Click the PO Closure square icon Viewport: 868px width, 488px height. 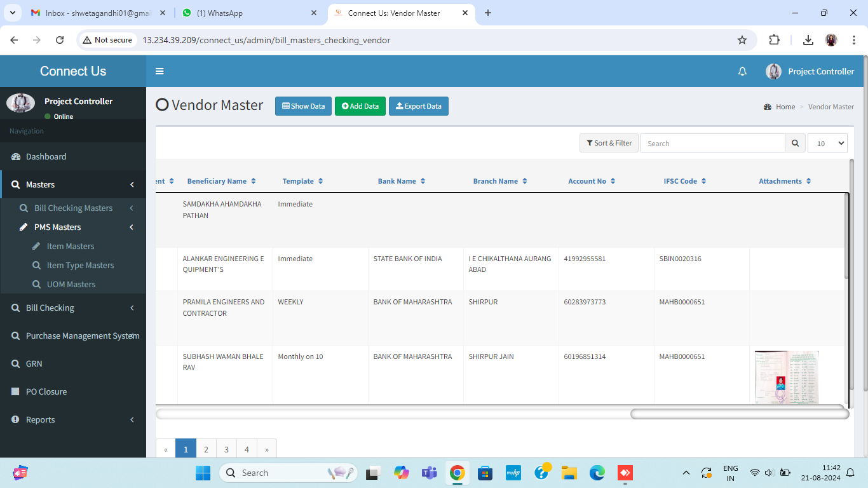point(16,391)
